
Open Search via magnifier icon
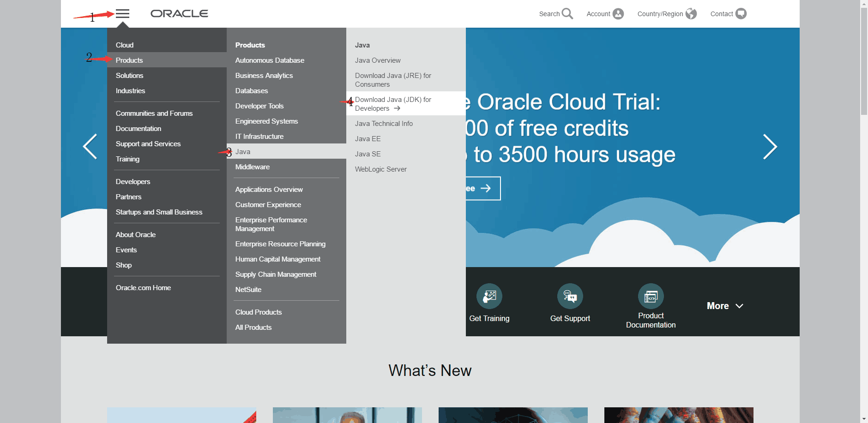[567, 14]
